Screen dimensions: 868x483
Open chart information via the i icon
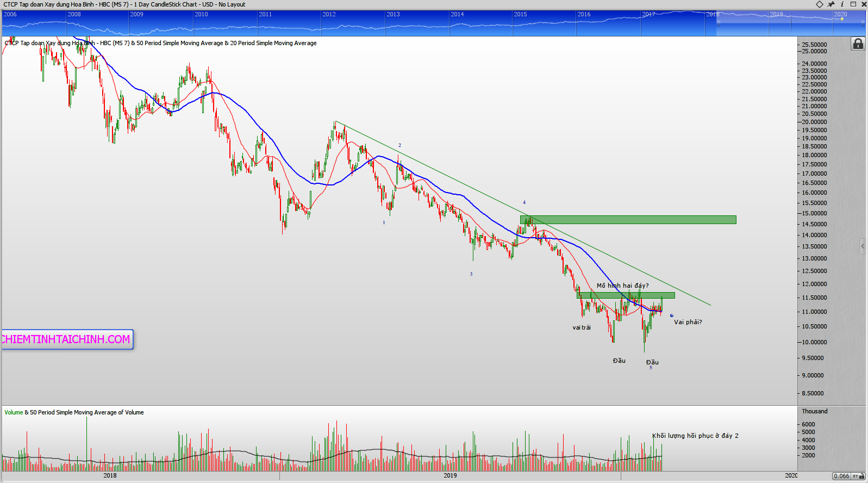[842, 4]
